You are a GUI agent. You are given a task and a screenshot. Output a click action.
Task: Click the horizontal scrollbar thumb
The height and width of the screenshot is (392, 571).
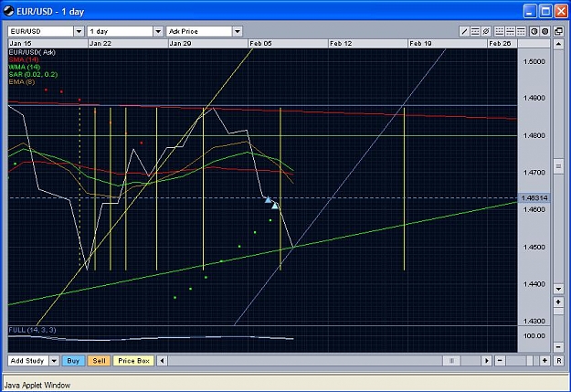click(x=451, y=361)
